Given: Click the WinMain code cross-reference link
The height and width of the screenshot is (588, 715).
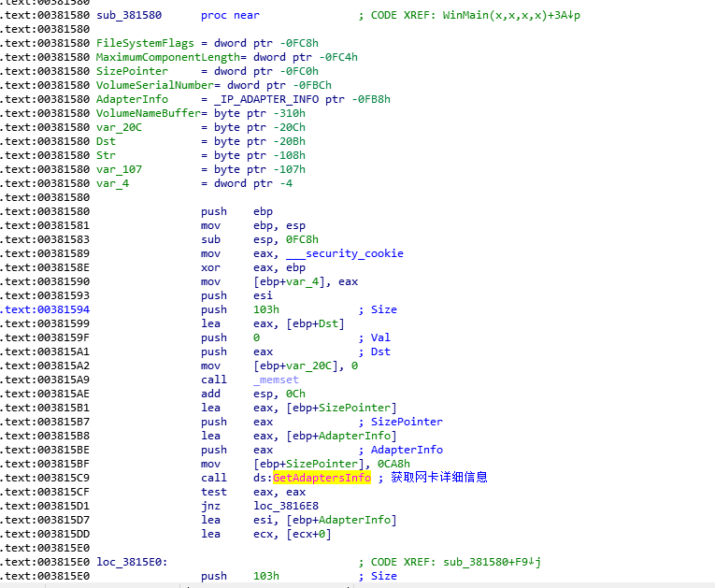Looking at the screenshot, I should tap(511, 17).
